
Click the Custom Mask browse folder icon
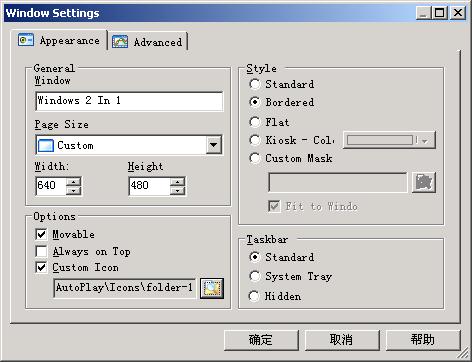(x=424, y=182)
